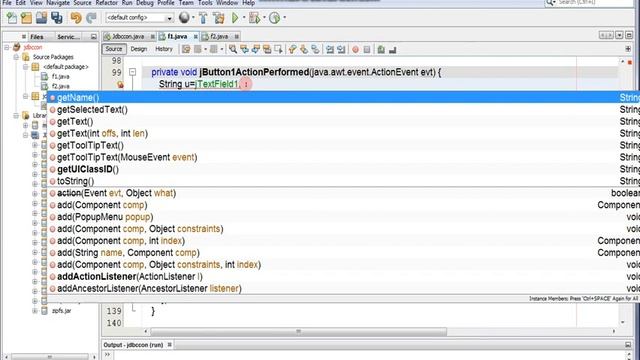The image size is (640, 360).
Task: Click the Build Project hammer icon
Action: coord(203,18)
